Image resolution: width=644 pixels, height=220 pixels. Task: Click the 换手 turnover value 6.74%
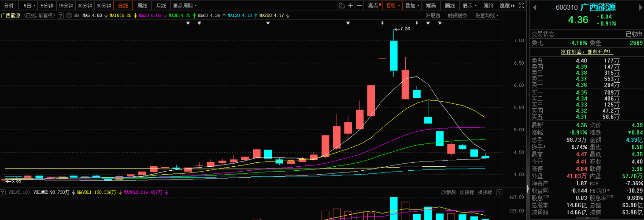579,147
